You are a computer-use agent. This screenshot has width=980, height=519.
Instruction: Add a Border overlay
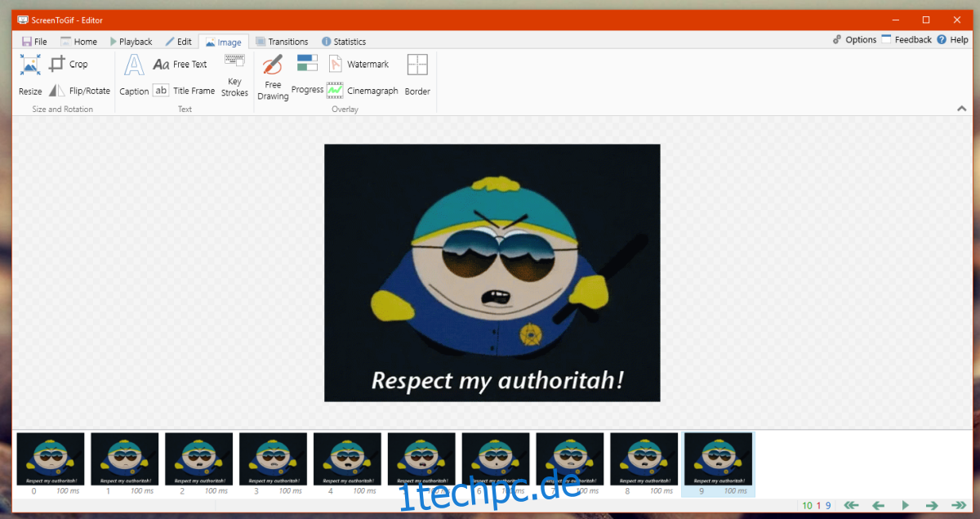417,75
